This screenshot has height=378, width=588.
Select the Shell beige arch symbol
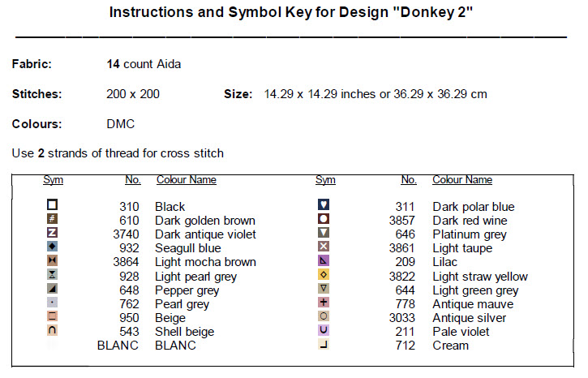[x=53, y=331]
